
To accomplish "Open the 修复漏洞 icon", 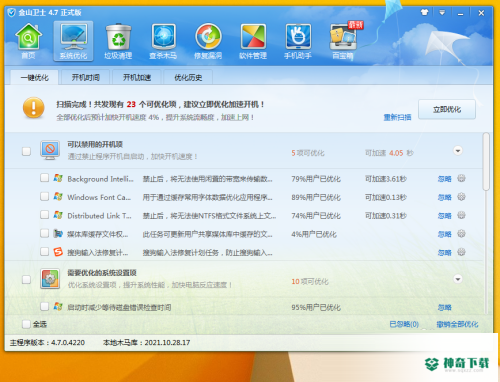I will click(208, 41).
